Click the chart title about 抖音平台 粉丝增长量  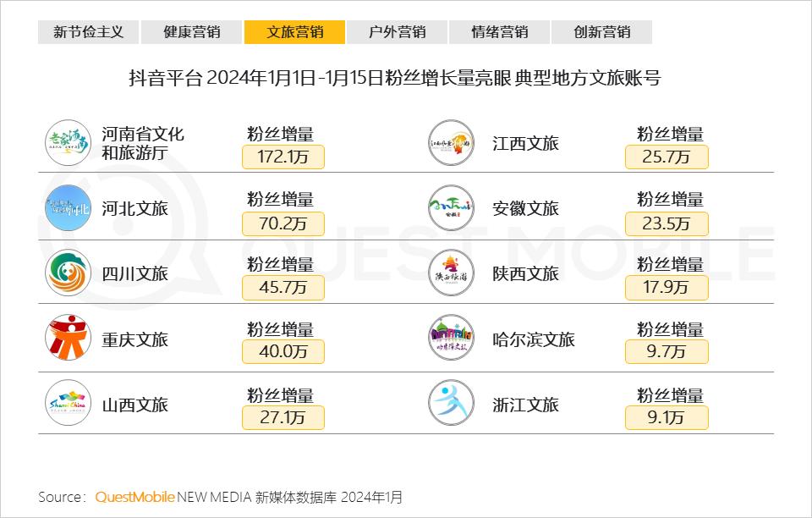pyautogui.click(x=395, y=78)
